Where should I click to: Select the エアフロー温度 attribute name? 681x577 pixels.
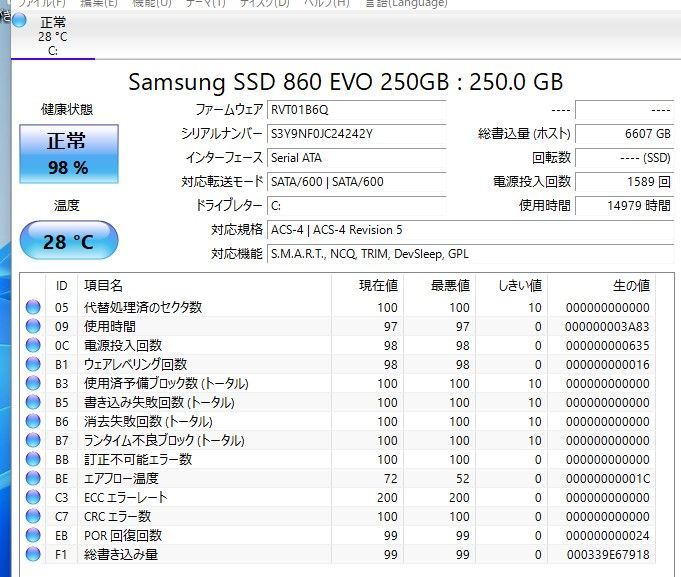point(121,478)
